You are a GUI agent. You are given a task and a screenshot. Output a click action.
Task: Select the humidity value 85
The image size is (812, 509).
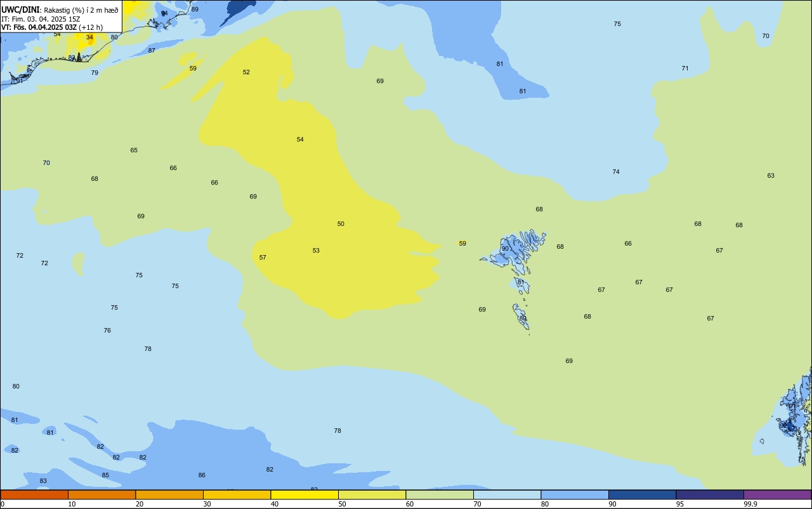point(105,475)
